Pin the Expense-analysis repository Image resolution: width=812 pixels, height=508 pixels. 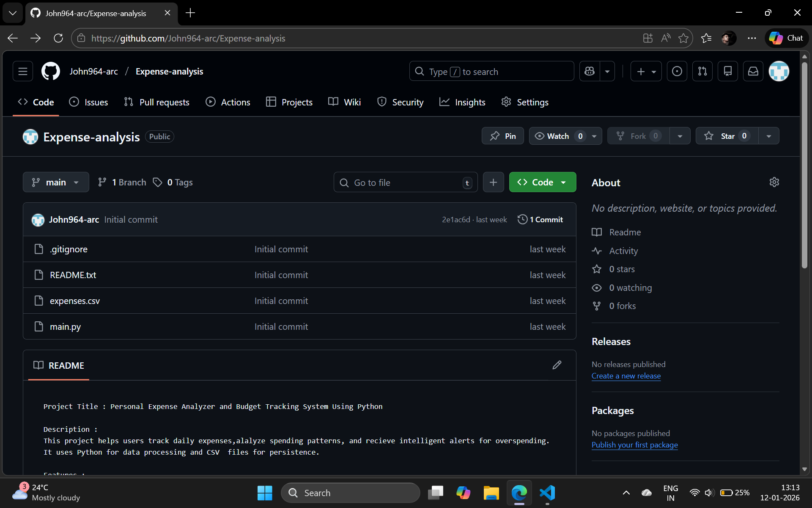click(502, 135)
